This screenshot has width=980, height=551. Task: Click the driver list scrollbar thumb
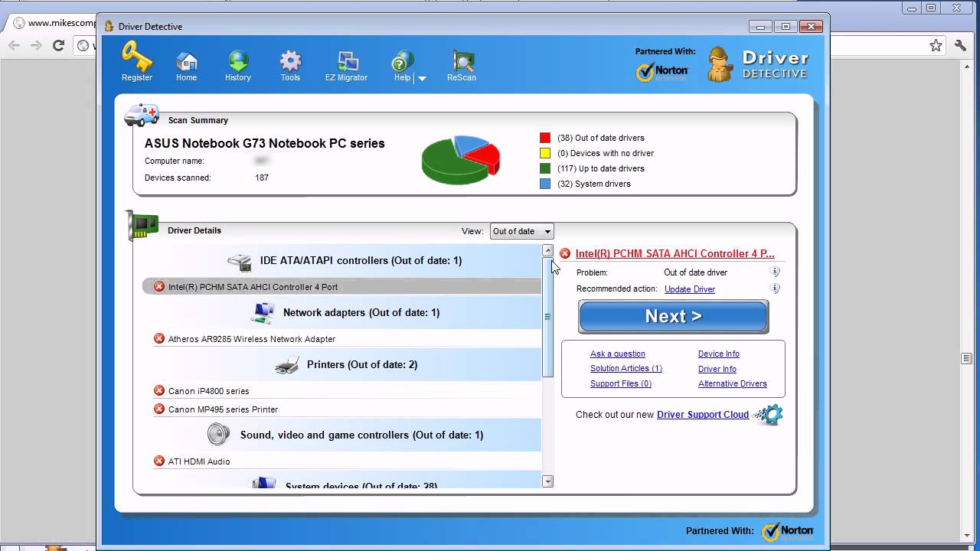547,317
